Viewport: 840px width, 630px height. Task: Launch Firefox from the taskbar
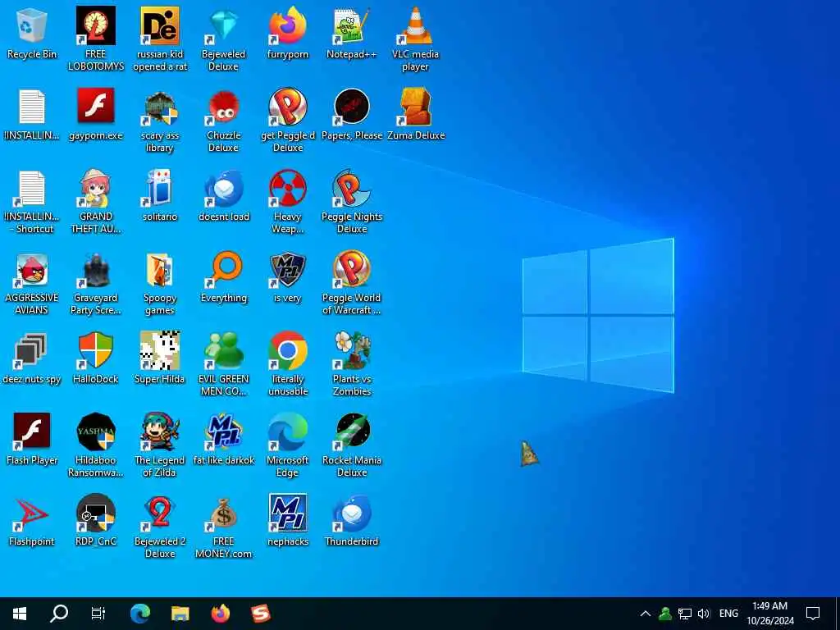(220, 614)
